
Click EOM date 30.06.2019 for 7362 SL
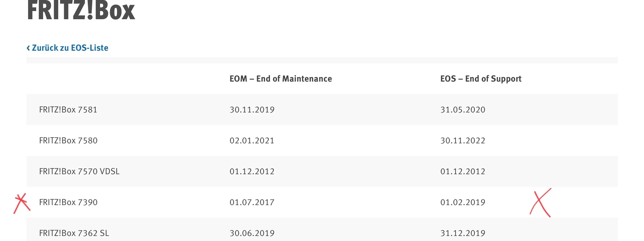point(252,233)
